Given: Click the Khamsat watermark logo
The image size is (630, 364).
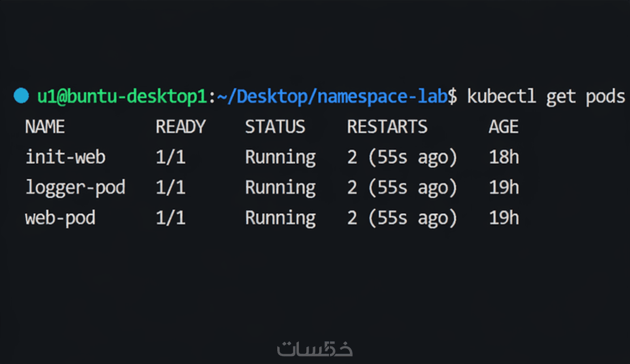Looking at the screenshot, I should click(x=315, y=349).
